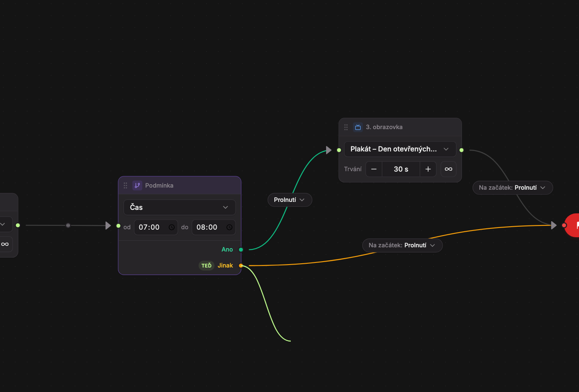Click the branch icon next to Podmínka
The image size is (579, 392).
pyautogui.click(x=137, y=185)
